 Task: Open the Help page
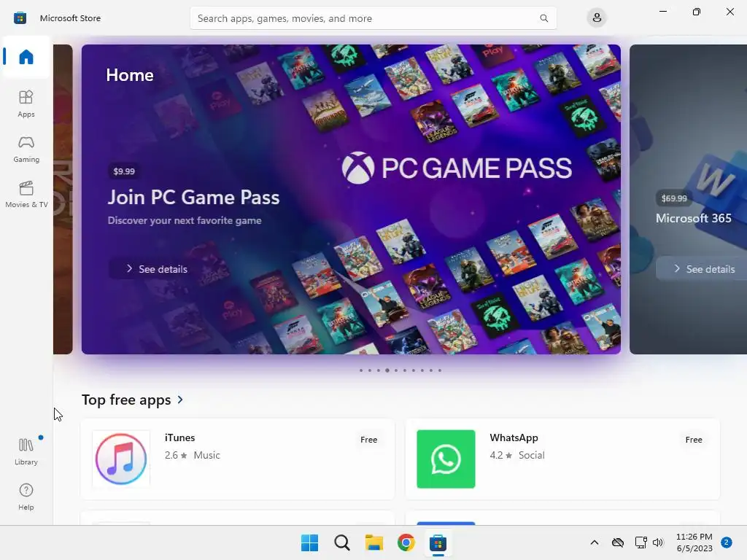pyautogui.click(x=26, y=497)
